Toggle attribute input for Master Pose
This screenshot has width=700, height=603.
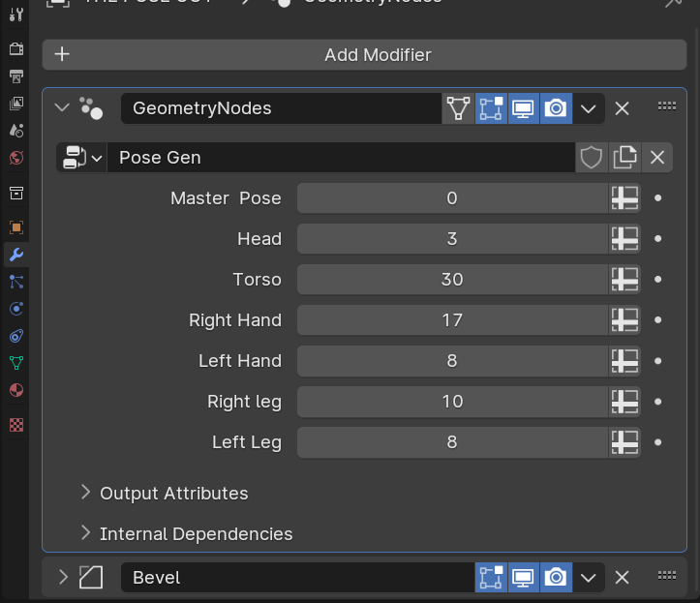pyautogui.click(x=624, y=198)
